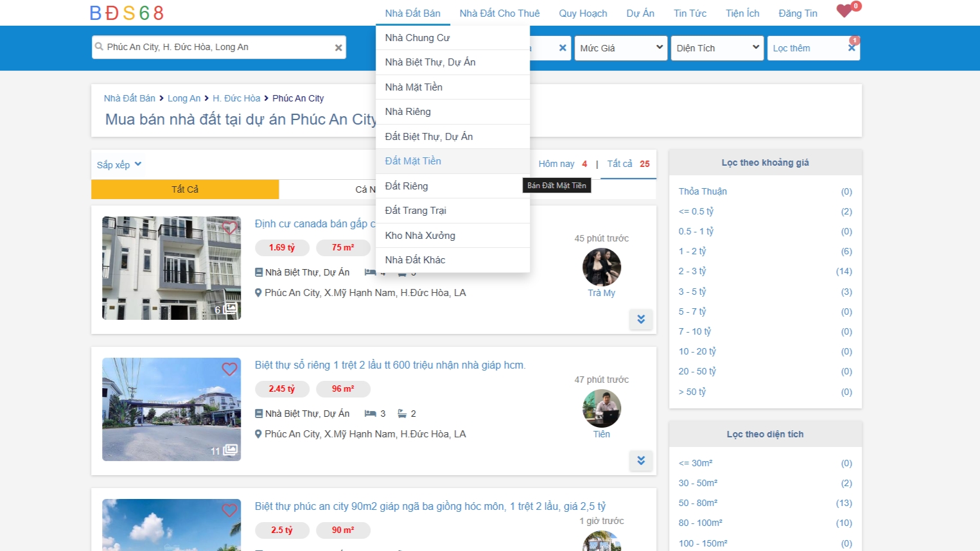The height and width of the screenshot is (551, 980).
Task: Select Nhà Mặt Tiền menu item
Action: point(453,87)
